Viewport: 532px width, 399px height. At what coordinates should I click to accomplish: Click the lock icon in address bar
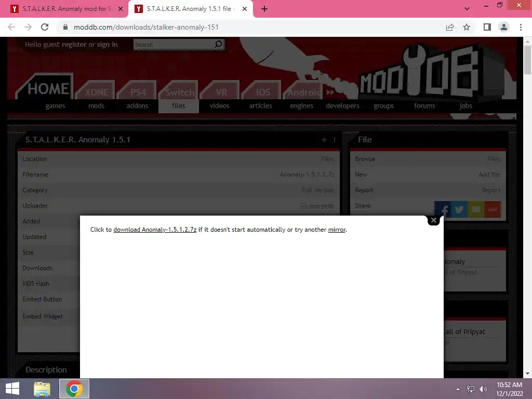[65, 27]
